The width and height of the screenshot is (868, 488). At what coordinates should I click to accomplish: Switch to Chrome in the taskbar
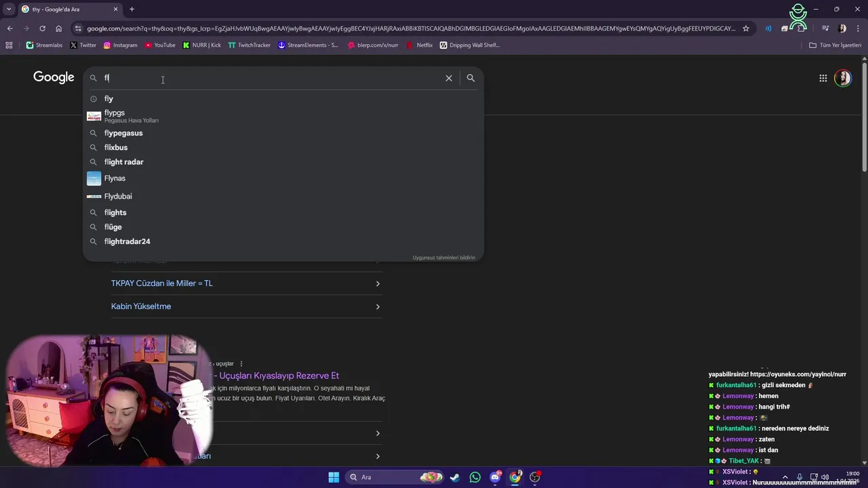tap(515, 477)
